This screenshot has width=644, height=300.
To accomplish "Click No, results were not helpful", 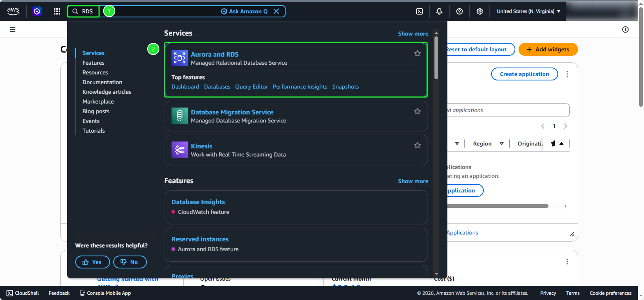I will (x=130, y=262).
